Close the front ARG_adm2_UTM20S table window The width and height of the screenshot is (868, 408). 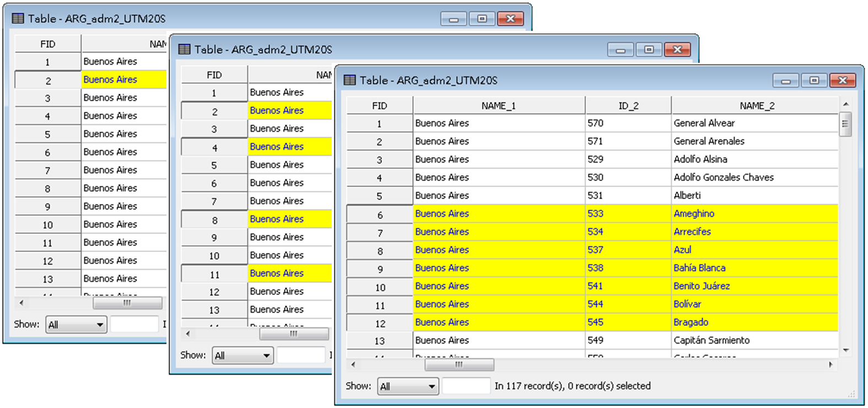click(x=842, y=80)
